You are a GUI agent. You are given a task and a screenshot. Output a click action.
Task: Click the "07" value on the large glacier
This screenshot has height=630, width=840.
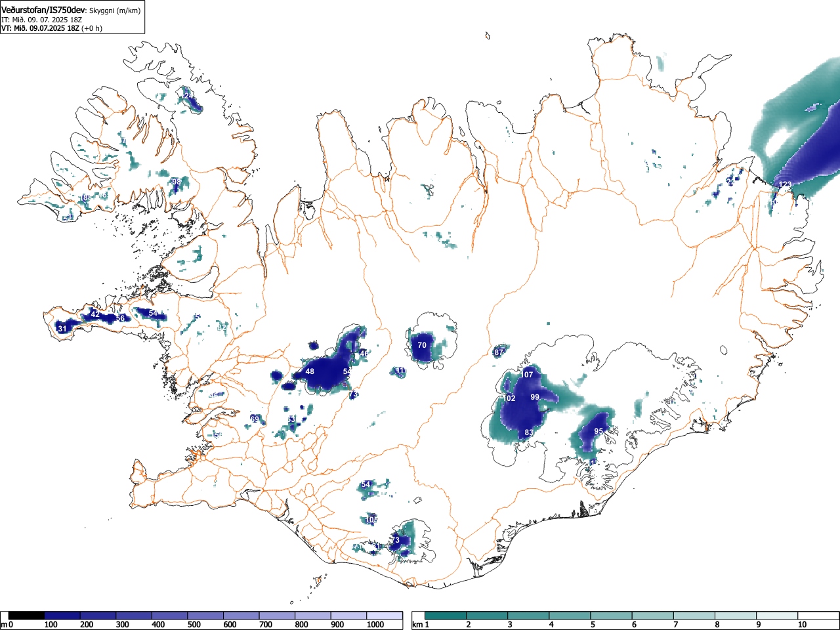coord(529,375)
